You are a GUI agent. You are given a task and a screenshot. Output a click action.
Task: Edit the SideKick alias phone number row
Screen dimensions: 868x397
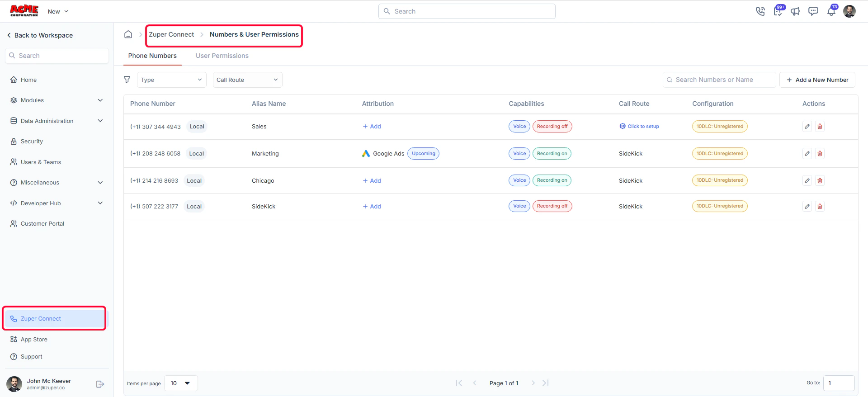[x=807, y=207]
